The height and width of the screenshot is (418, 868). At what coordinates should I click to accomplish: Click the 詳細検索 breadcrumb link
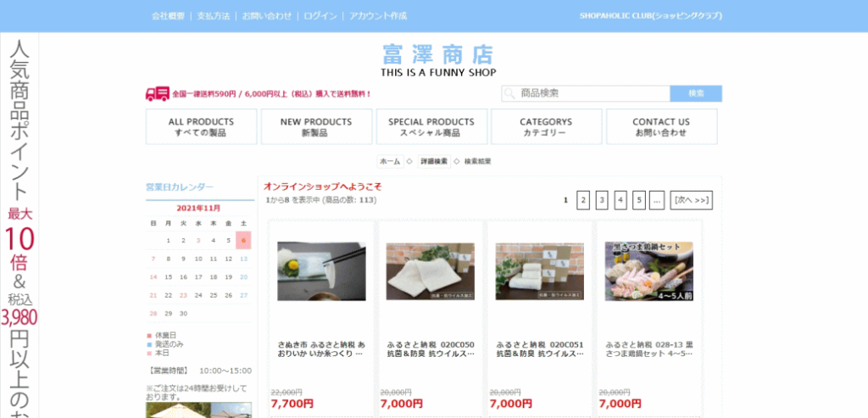click(433, 161)
